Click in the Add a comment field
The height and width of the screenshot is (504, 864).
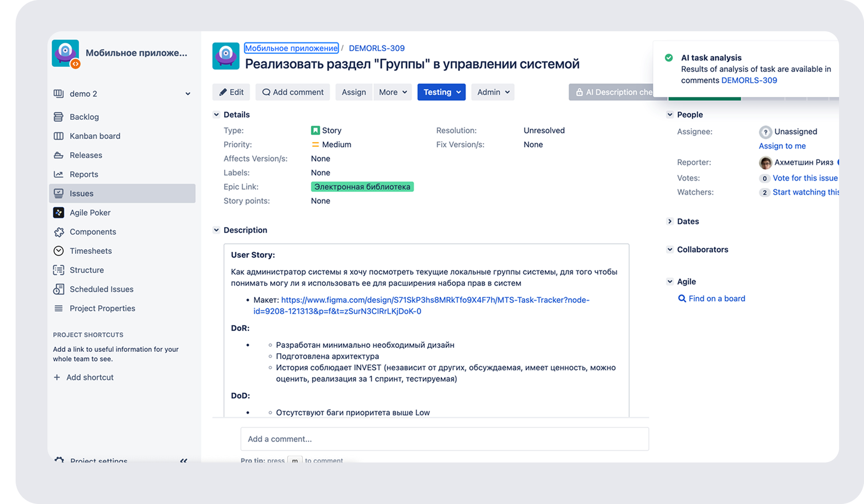tap(444, 439)
